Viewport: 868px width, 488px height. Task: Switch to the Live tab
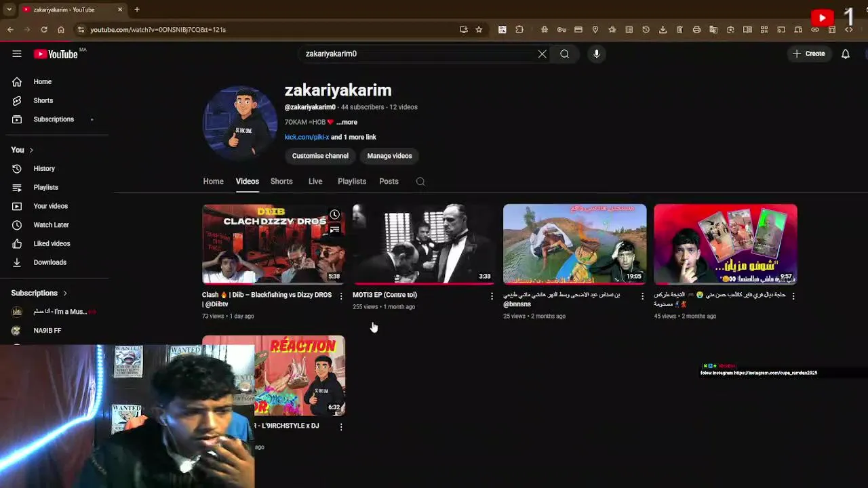[315, 182]
